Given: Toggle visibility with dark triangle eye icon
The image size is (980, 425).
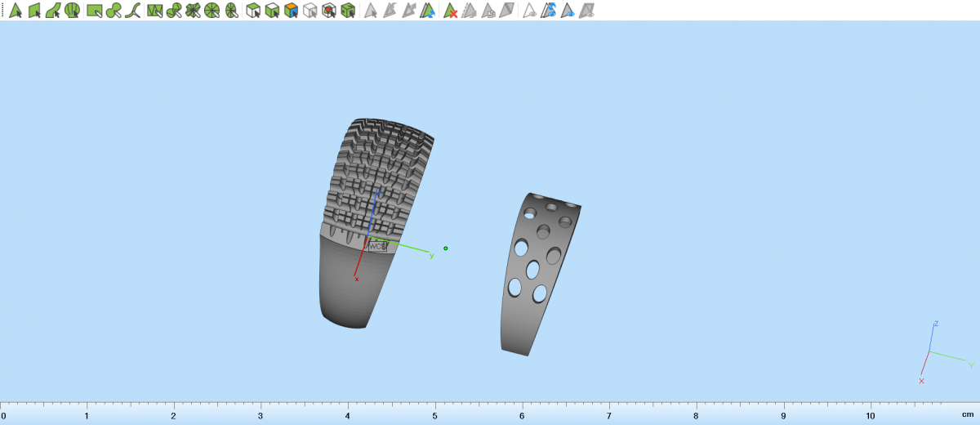Looking at the screenshot, I should (568, 11).
